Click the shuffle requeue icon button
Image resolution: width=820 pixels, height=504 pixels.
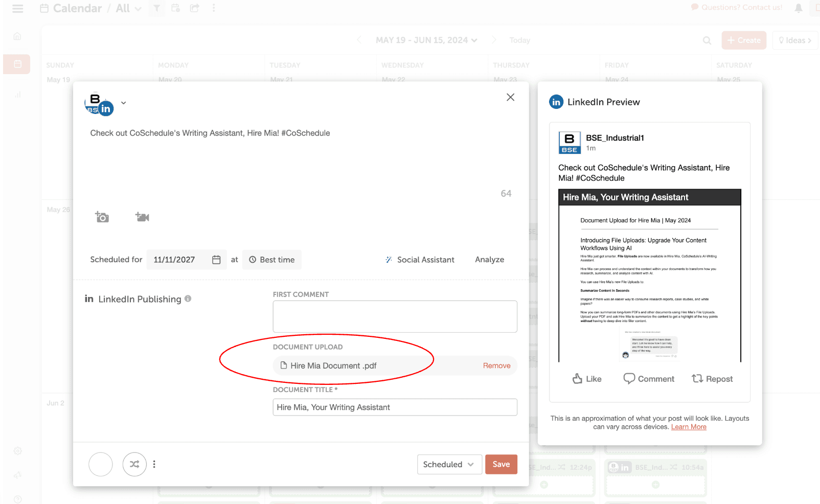coord(134,464)
